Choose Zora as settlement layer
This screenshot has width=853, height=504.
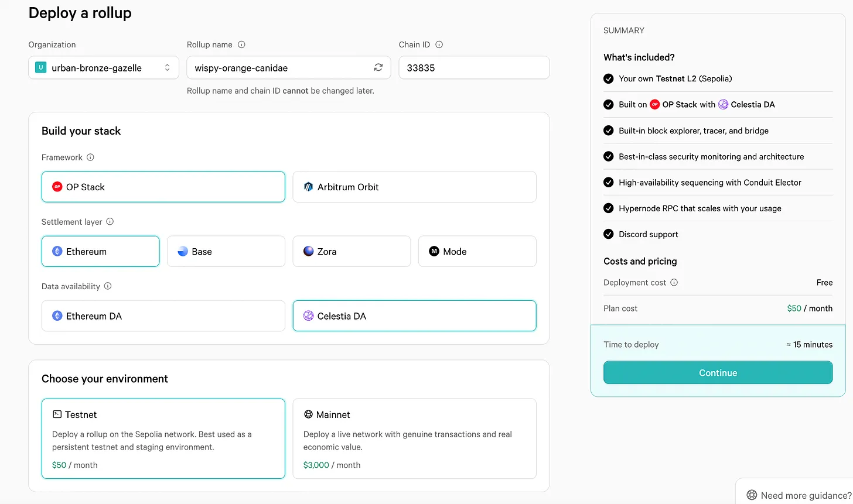[x=352, y=251]
